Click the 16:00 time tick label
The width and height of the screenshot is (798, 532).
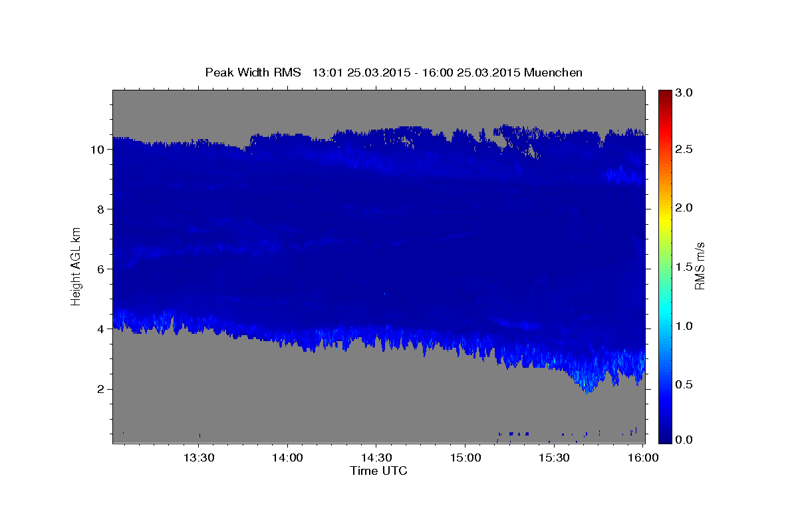click(x=642, y=458)
